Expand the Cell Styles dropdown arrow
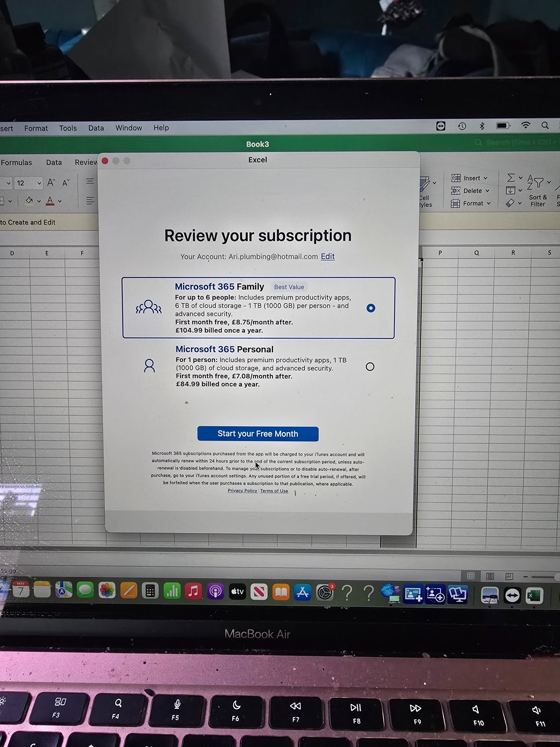The width and height of the screenshot is (560, 747). [435, 183]
